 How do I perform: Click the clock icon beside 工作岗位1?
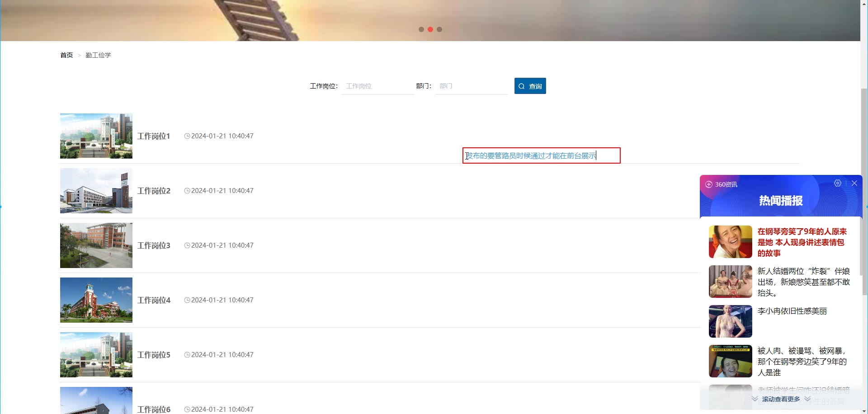pyautogui.click(x=187, y=136)
